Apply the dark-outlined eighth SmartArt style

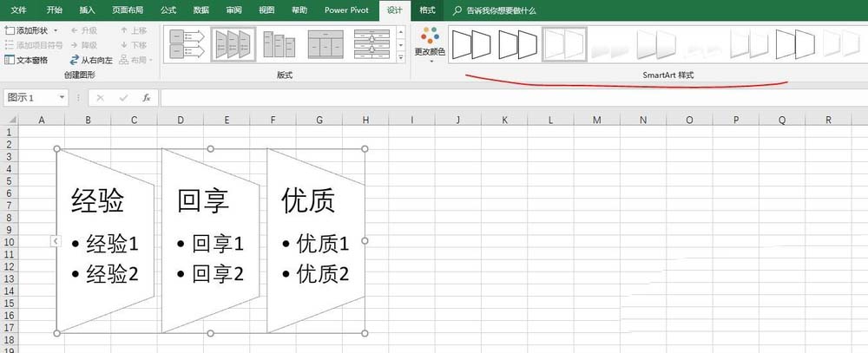click(x=795, y=44)
